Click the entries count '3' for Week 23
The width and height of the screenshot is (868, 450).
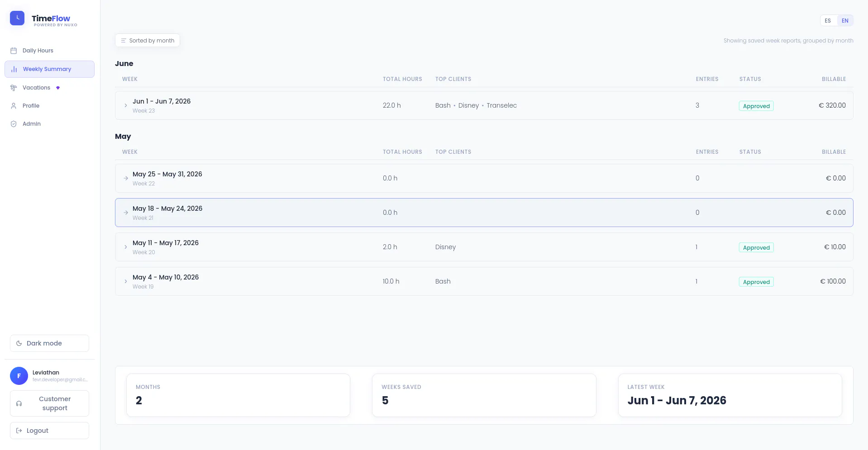point(697,105)
